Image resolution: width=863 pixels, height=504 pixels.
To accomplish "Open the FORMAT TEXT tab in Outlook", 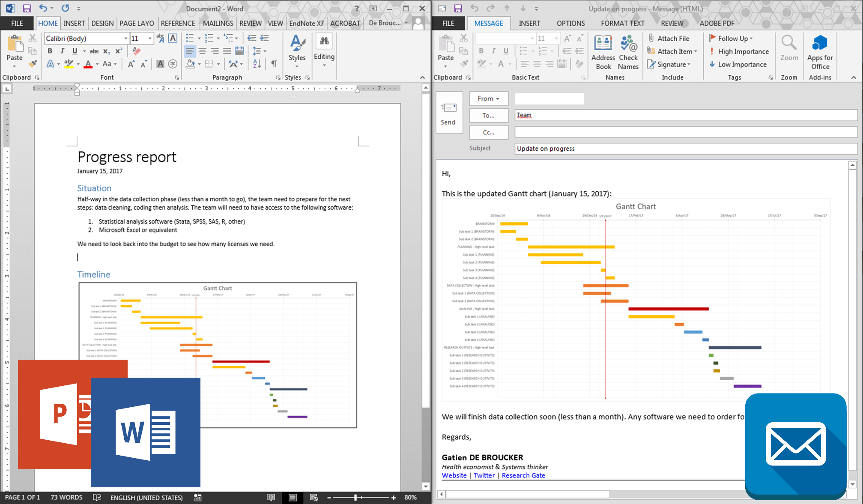I will click(x=622, y=24).
